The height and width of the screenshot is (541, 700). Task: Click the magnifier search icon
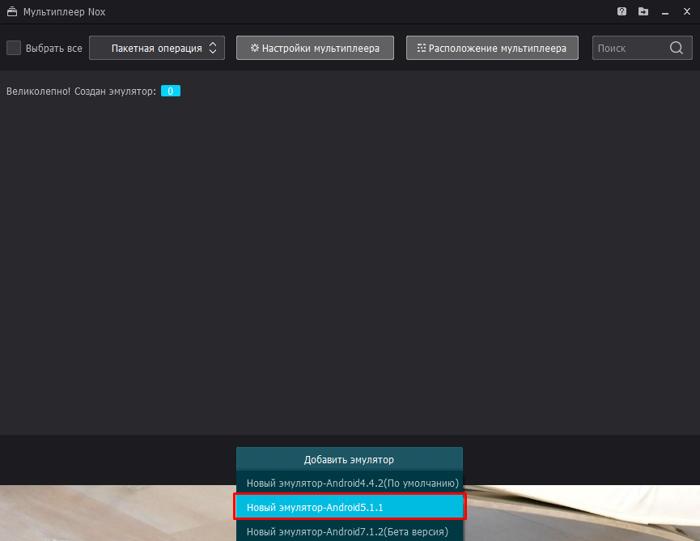(x=676, y=48)
